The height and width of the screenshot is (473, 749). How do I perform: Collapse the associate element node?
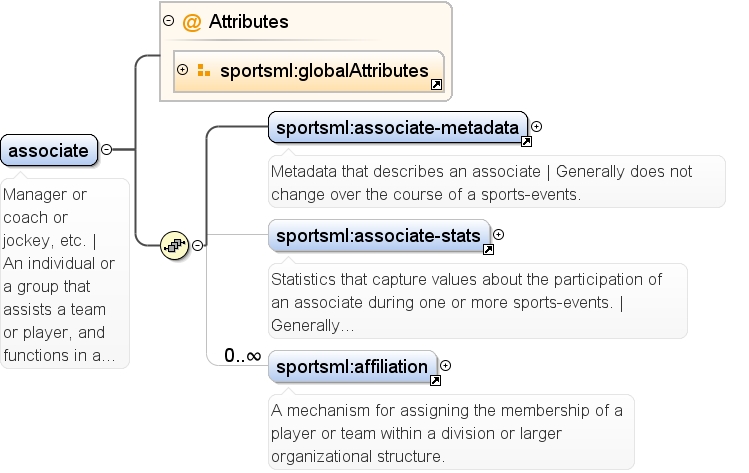[x=107, y=150]
